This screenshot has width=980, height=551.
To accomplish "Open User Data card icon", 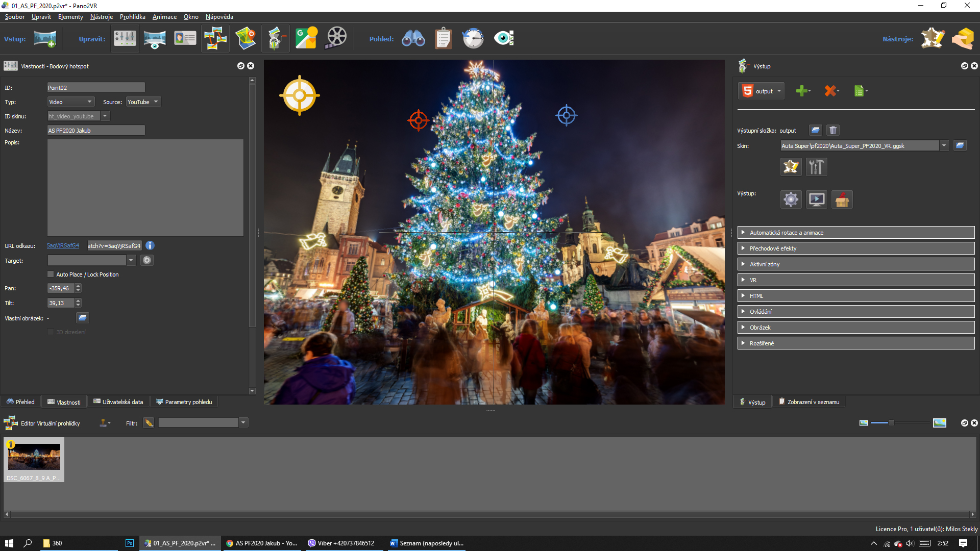I will point(185,38).
